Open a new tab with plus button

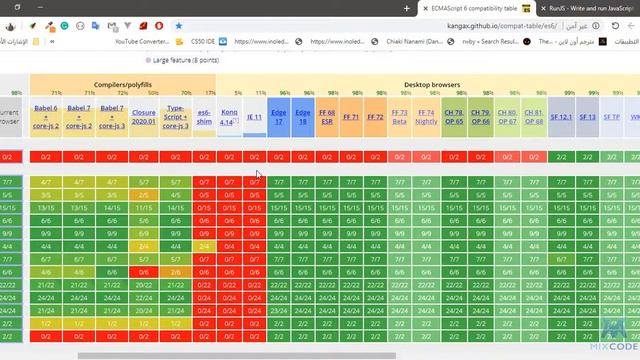coord(407,8)
